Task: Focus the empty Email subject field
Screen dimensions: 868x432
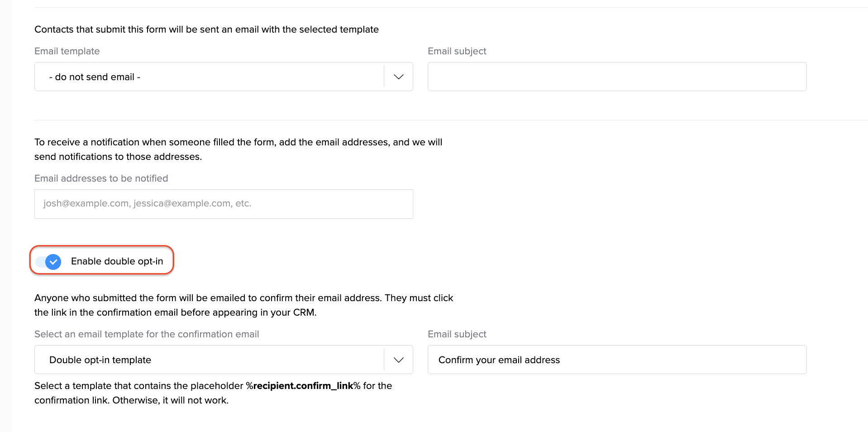Action: (617, 77)
